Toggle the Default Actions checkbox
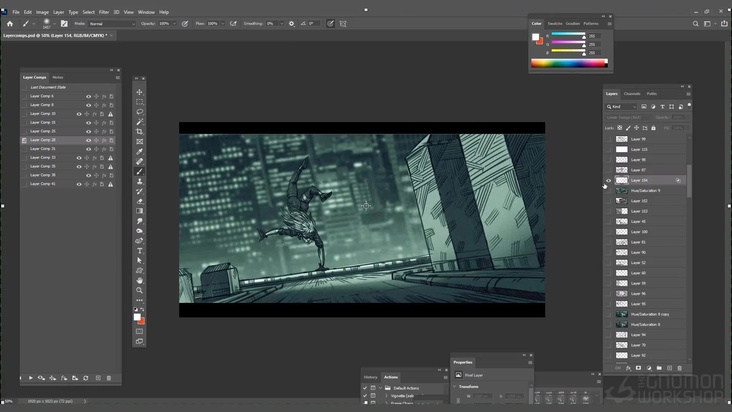This screenshot has width=732, height=412. [365, 387]
